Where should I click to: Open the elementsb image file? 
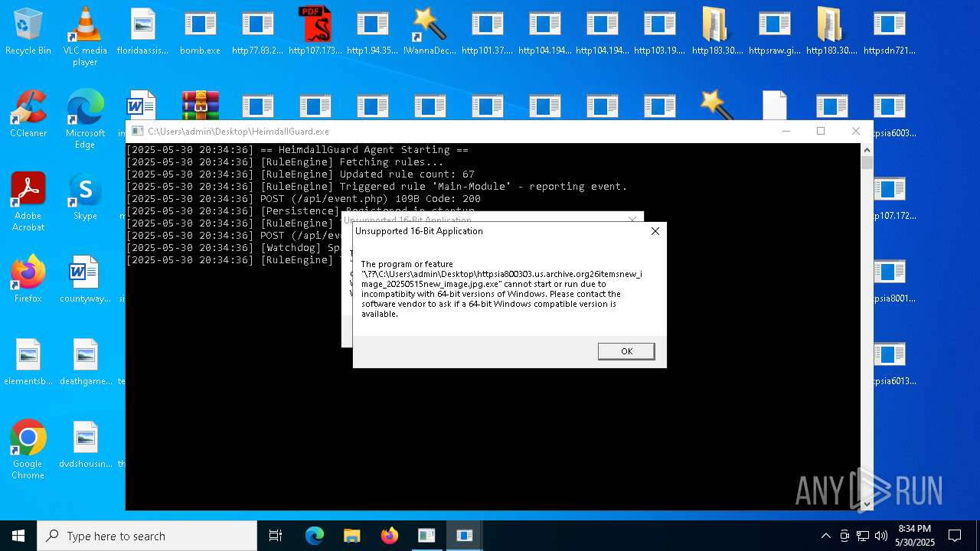28,362
